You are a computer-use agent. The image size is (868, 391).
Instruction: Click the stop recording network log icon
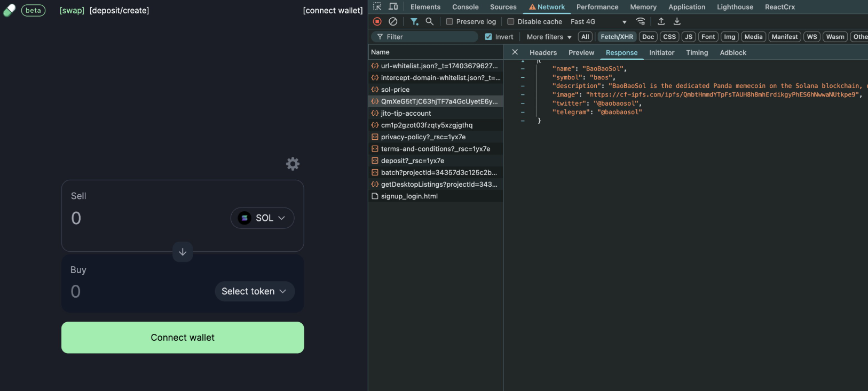point(377,21)
